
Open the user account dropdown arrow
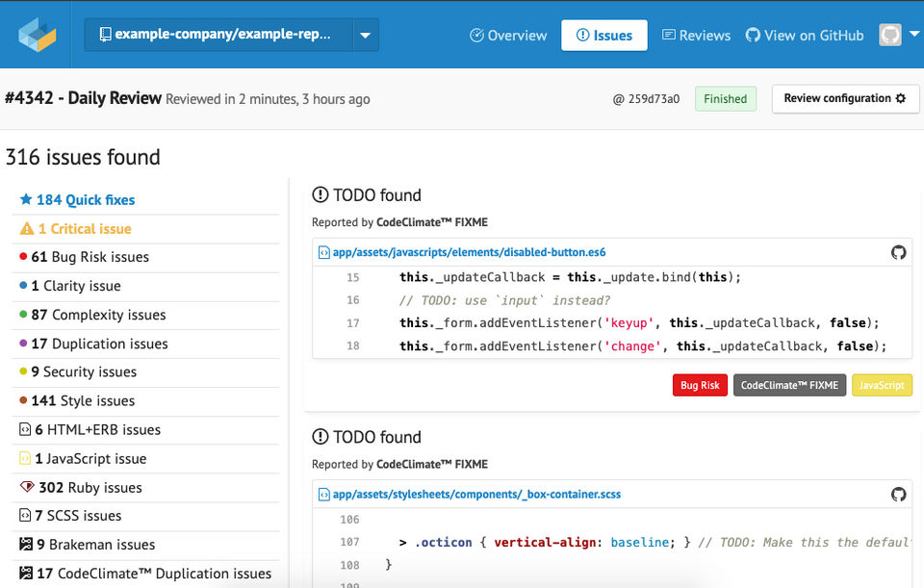click(x=912, y=35)
